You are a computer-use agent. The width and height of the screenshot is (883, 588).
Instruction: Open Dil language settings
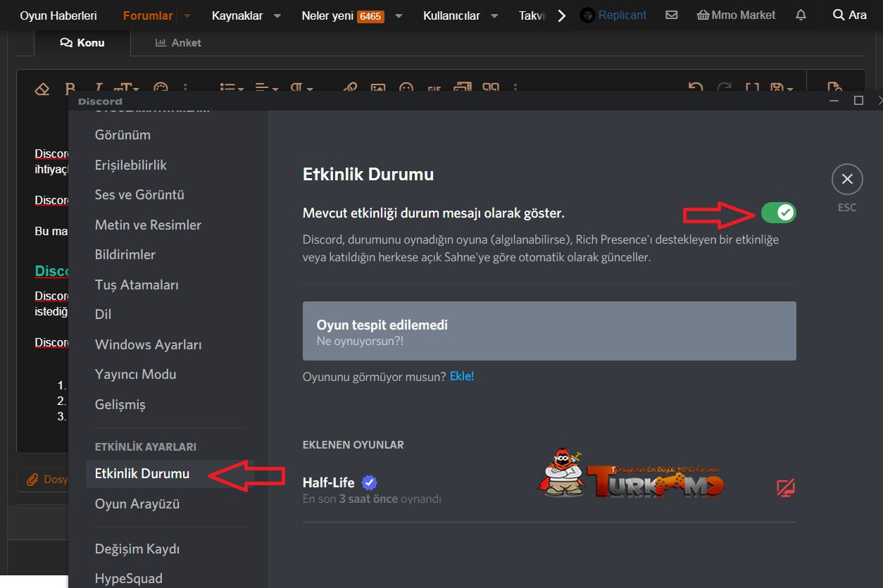tap(103, 314)
